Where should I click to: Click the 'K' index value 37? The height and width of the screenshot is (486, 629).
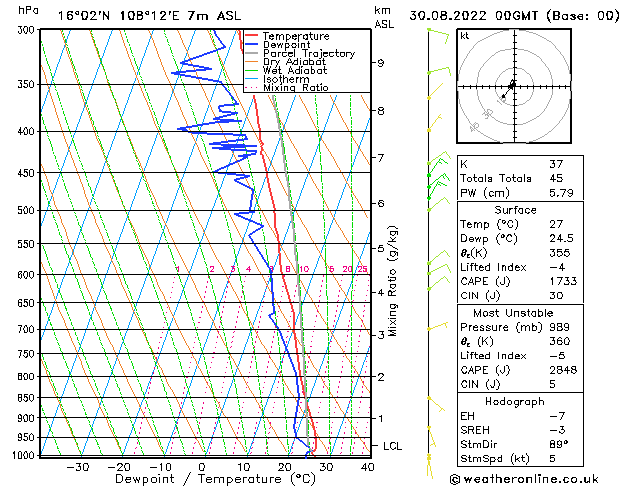point(556,164)
